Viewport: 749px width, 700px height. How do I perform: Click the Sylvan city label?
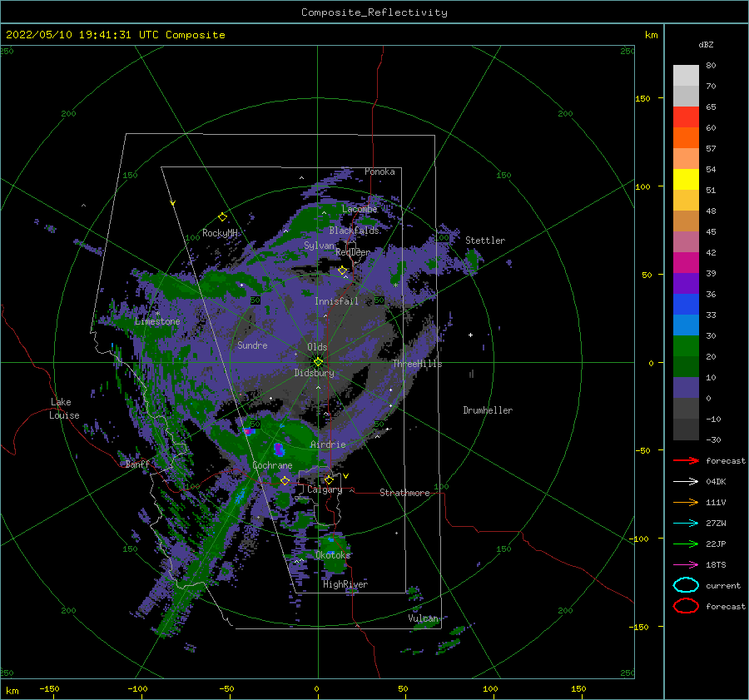tap(319, 246)
